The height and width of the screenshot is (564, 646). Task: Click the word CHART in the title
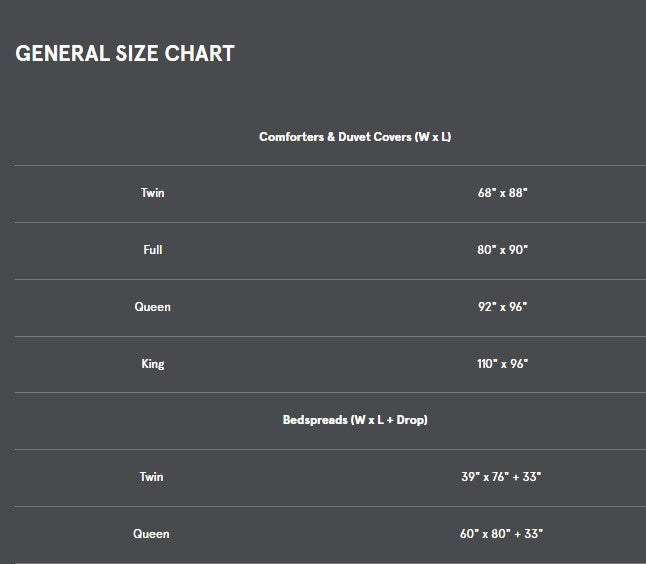[x=199, y=54]
